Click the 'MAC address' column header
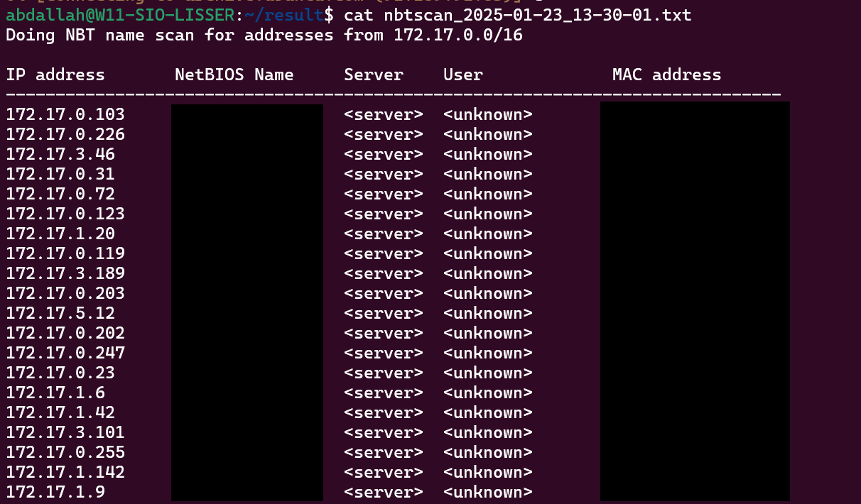 coord(667,75)
